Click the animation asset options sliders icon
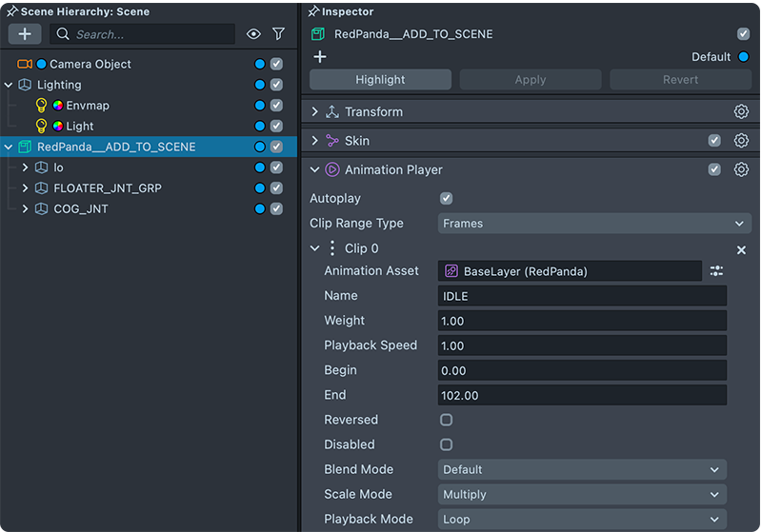762x532 pixels. [x=716, y=271]
